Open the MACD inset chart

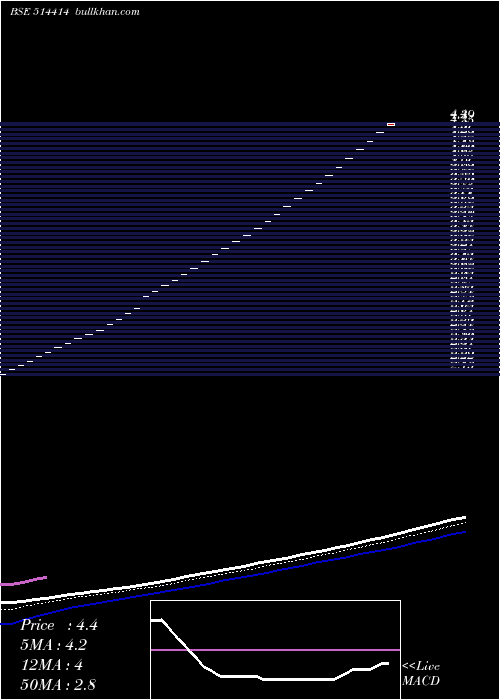point(275,650)
